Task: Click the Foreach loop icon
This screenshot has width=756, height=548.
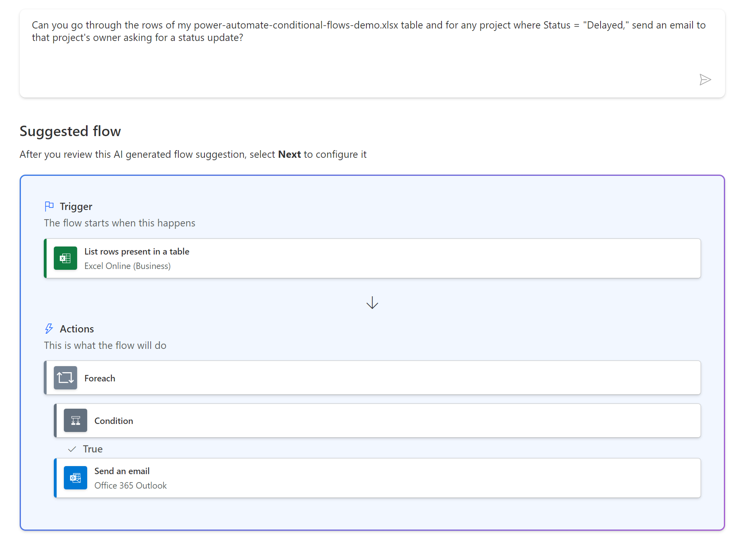Action: pos(65,378)
